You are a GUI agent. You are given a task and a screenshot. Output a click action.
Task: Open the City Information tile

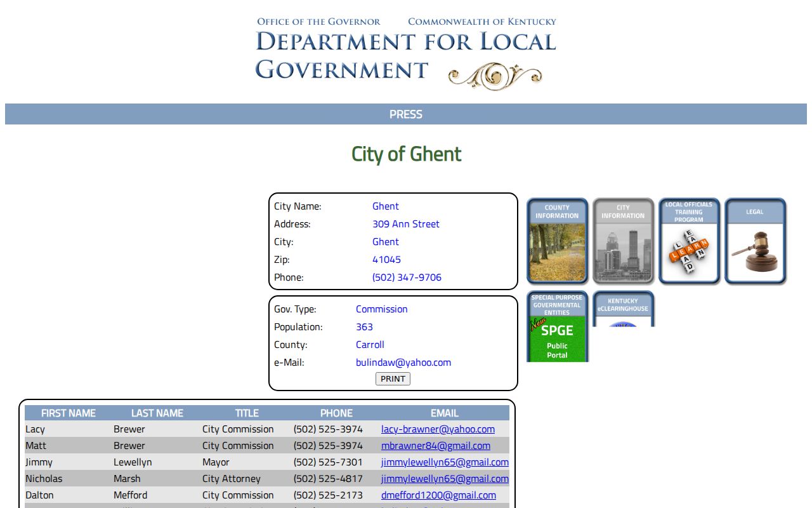click(x=623, y=241)
